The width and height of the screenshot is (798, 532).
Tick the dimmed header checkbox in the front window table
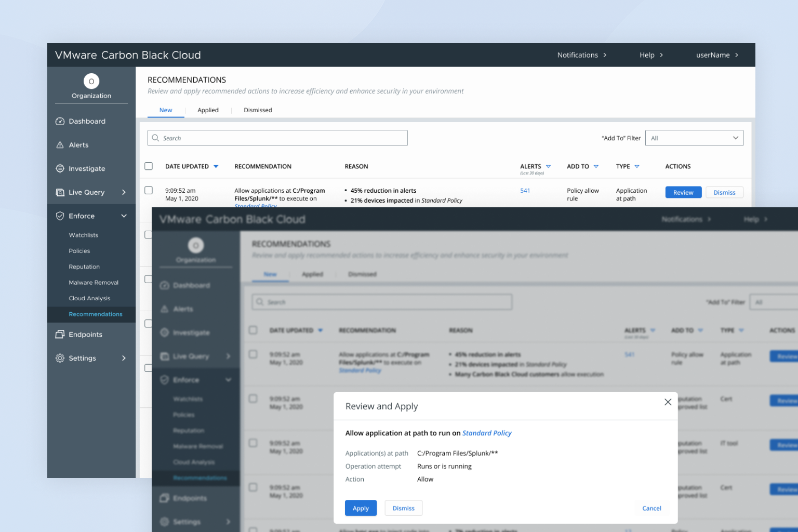[x=253, y=330]
